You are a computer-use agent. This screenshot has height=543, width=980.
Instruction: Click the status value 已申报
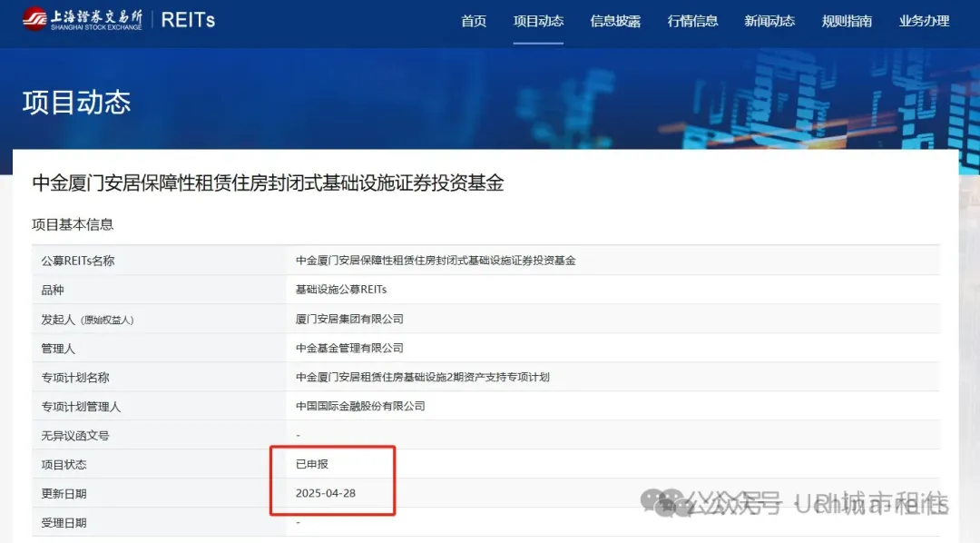pos(312,464)
